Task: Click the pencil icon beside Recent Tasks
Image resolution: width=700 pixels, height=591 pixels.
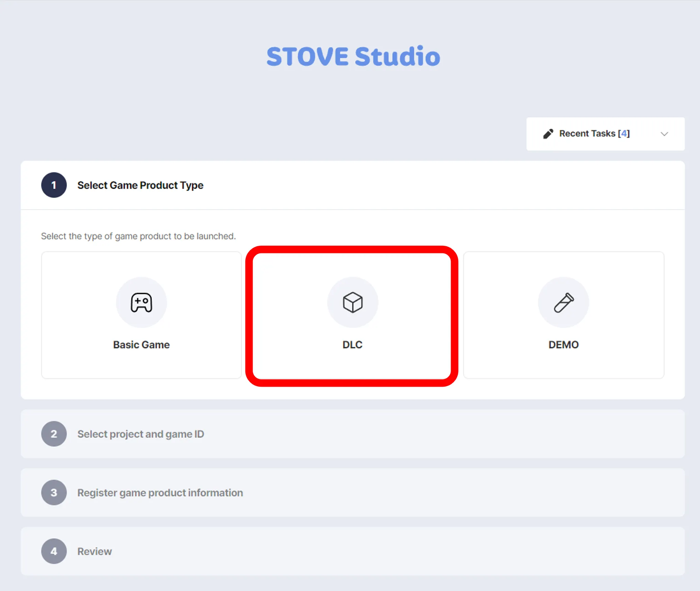Action: pyautogui.click(x=548, y=134)
